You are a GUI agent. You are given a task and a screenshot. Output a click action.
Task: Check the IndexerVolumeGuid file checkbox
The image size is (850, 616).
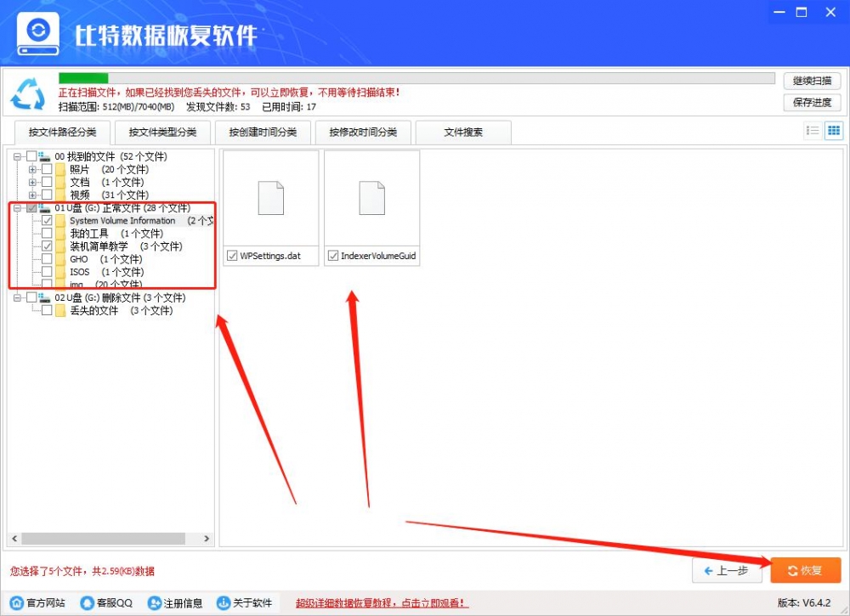[332, 256]
